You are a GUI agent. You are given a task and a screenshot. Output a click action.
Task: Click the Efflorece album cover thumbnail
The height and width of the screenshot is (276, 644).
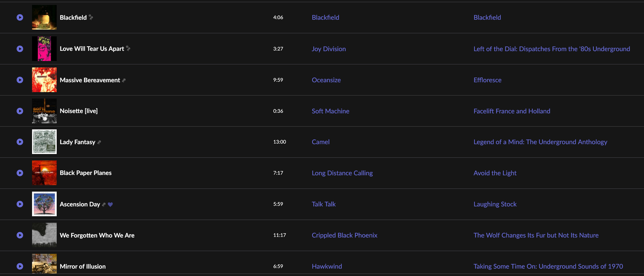click(44, 80)
